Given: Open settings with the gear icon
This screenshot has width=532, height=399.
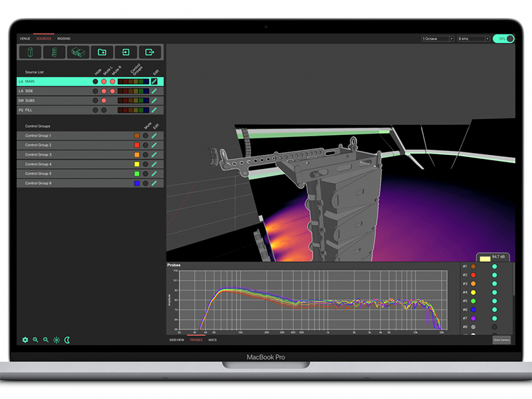Looking at the screenshot, I should point(25,340).
